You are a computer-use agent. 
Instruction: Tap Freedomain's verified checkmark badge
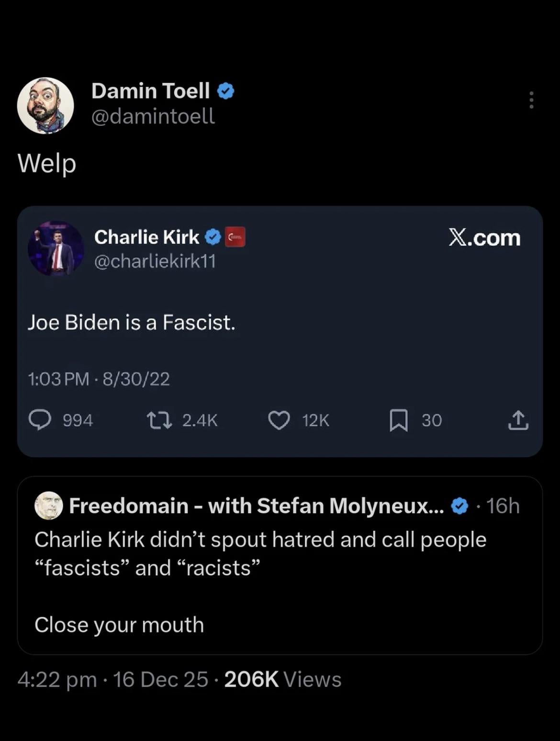pos(459,506)
